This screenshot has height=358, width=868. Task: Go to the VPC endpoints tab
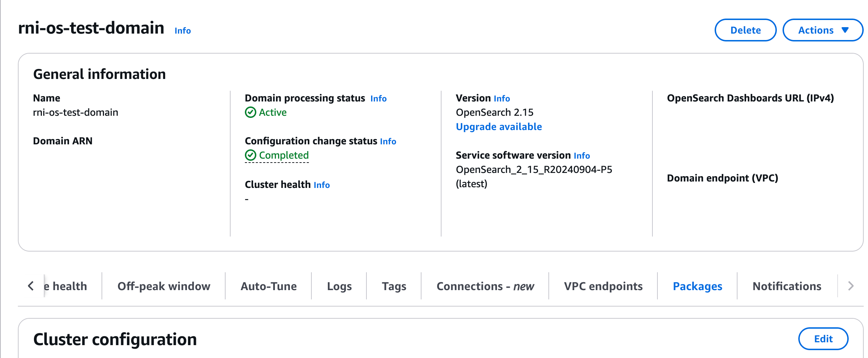click(603, 286)
